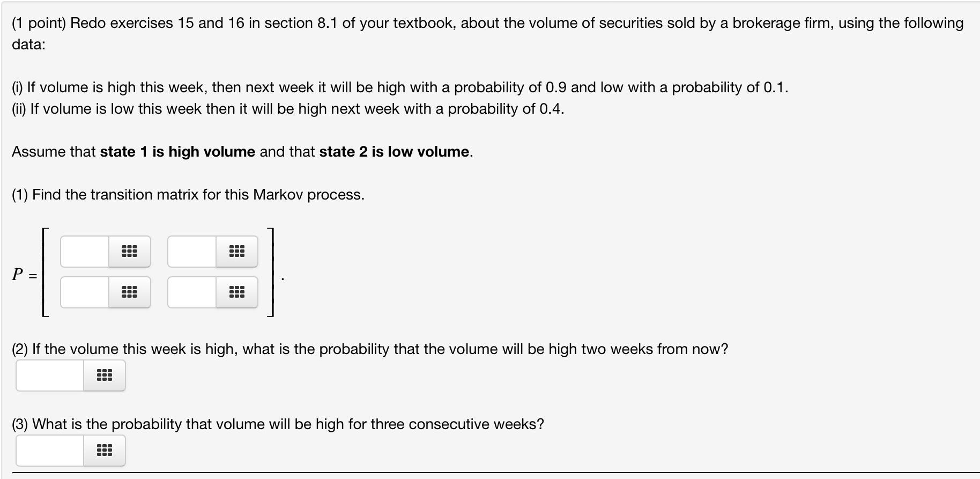Click the question text for part (3)
The image size is (980, 479).
pos(278,424)
